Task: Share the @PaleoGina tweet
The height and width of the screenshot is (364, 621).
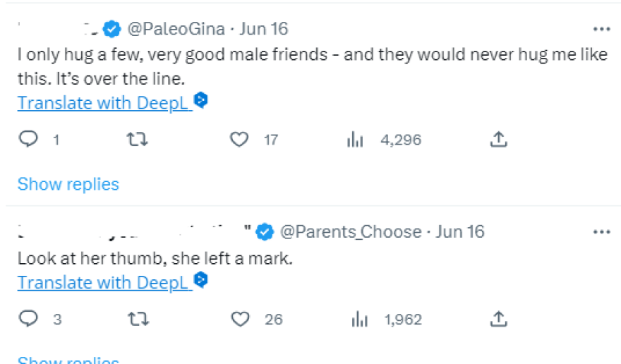Action: tap(498, 140)
